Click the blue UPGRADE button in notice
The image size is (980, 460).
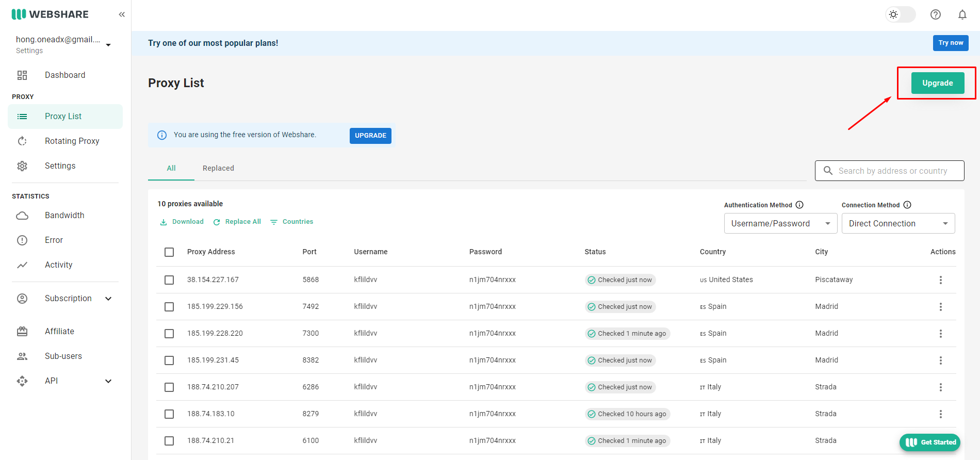tap(370, 136)
